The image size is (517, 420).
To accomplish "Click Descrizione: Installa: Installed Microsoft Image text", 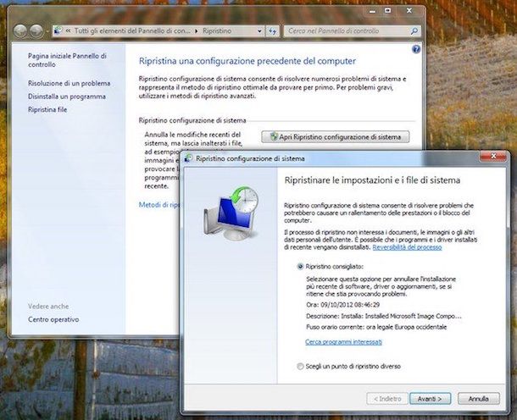I will (x=384, y=316).
